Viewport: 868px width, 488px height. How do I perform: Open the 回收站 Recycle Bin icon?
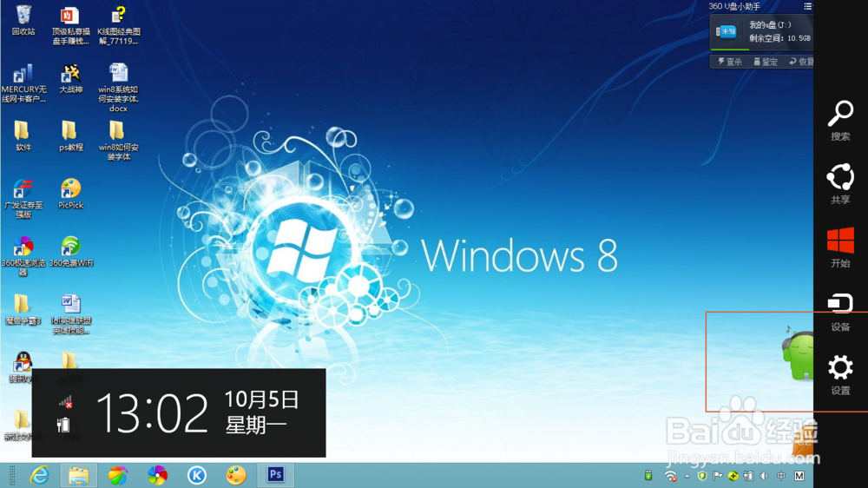(x=23, y=20)
